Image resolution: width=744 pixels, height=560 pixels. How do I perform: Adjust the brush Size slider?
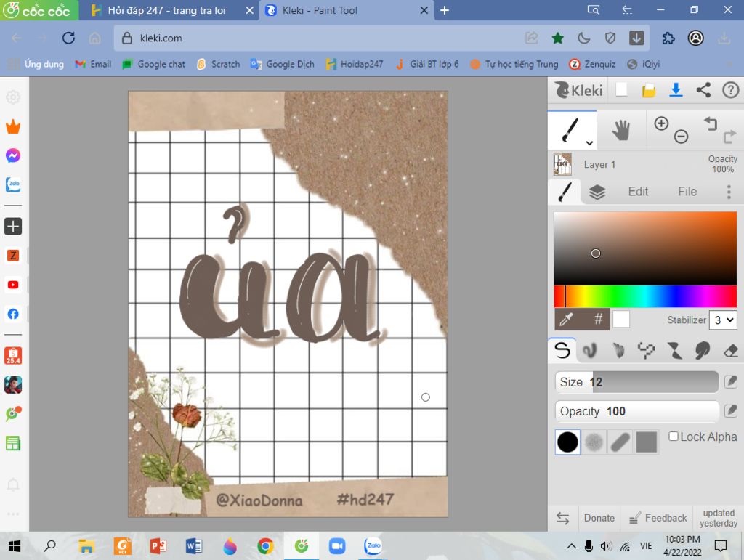[x=636, y=382]
